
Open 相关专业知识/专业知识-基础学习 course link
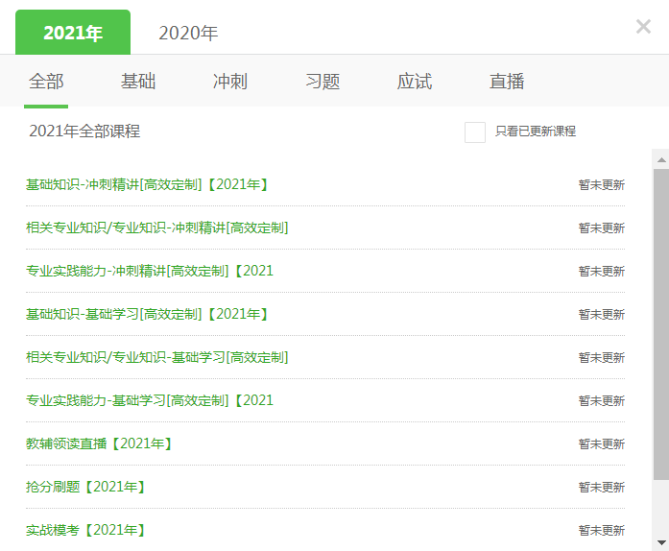pos(157,357)
